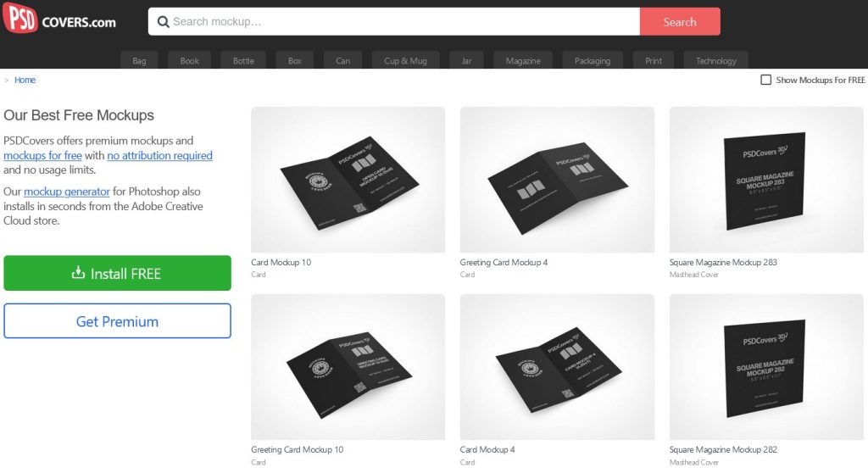The image size is (868, 473).
Task: Open Card Mockup 10 thumbnail
Action: (348, 180)
